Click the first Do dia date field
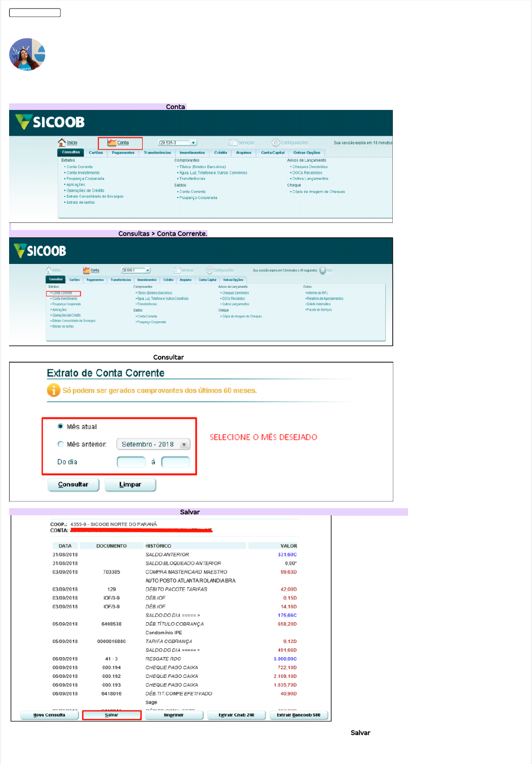This screenshot has height=764, width=532. (131, 462)
